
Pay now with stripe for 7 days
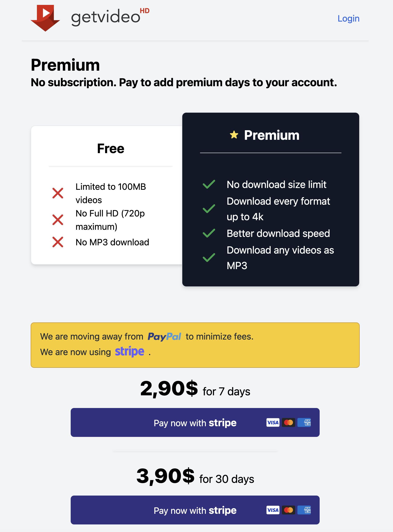click(x=195, y=422)
